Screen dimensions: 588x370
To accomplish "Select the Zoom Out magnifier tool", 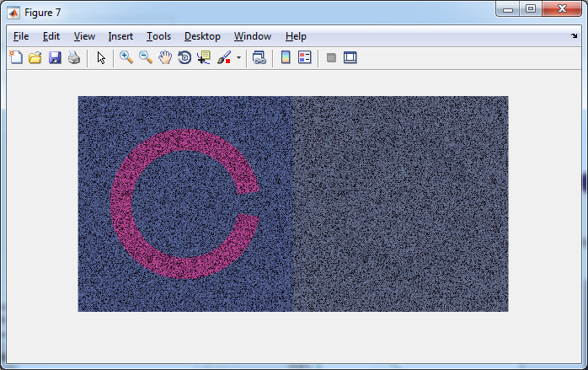I will (146, 57).
